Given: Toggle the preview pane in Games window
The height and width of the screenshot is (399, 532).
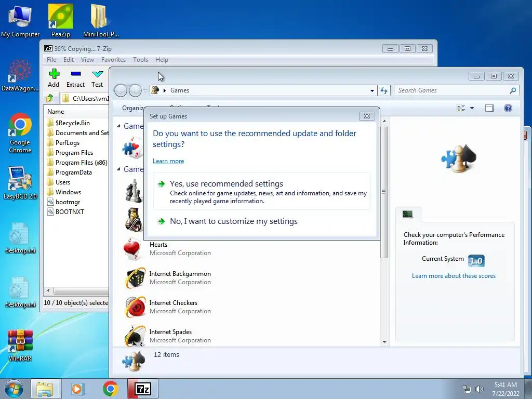Looking at the screenshot, I should point(489,108).
